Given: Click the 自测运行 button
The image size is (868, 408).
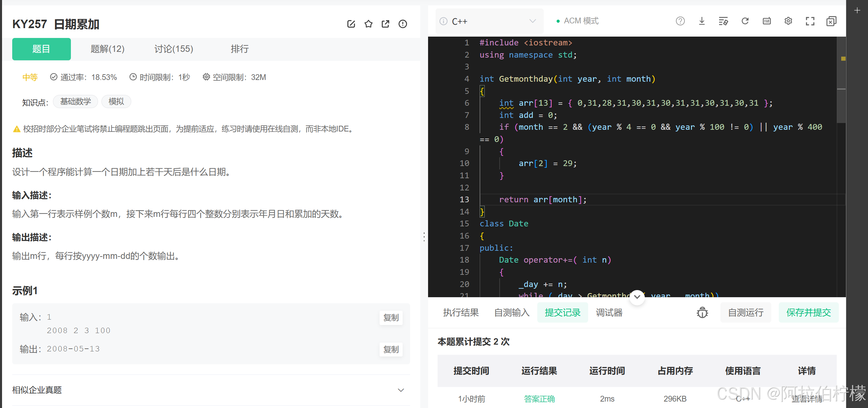Looking at the screenshot, I should (746, 312).
